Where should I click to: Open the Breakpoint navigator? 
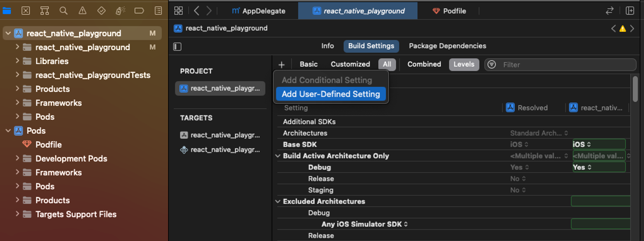(x=139, y=11)
